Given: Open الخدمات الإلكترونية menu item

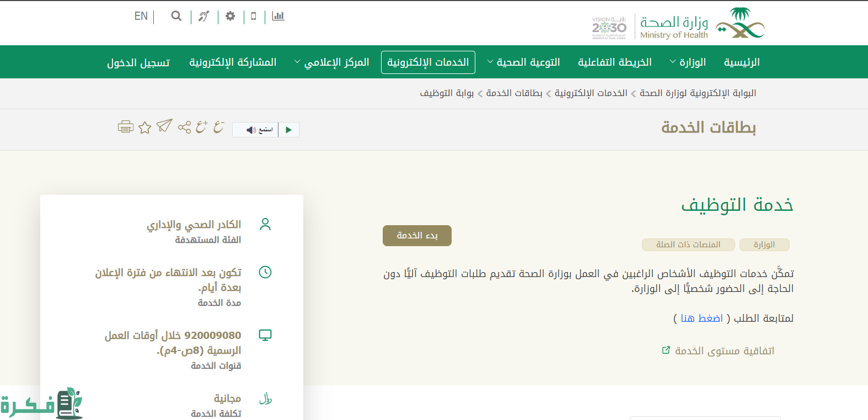Looking at the screenshot, I should pos(428,62).
